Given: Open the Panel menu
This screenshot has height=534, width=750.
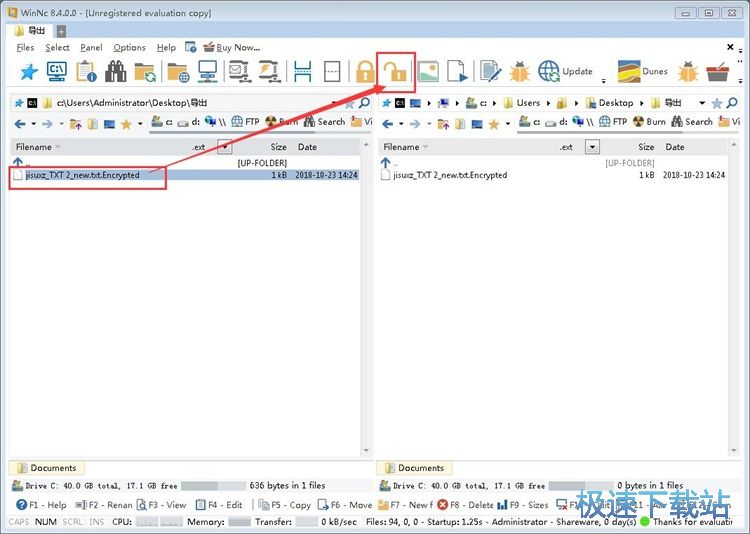Looking at the screenshot, I should 91,47.
